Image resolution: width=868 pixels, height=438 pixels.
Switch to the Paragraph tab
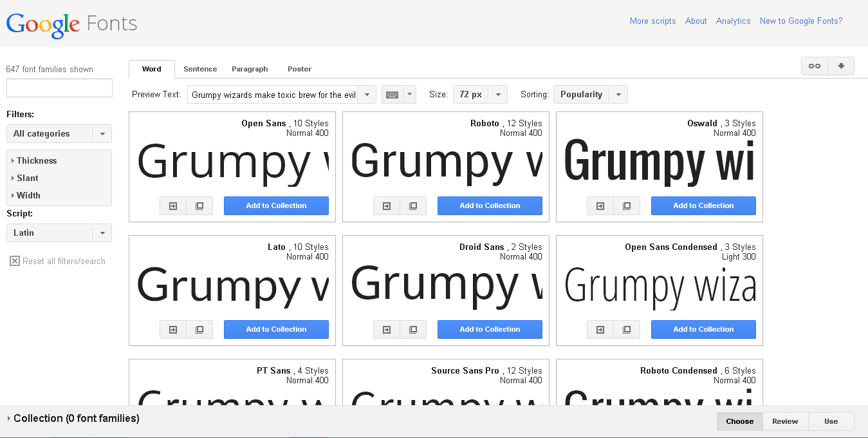tap(250, 69)
